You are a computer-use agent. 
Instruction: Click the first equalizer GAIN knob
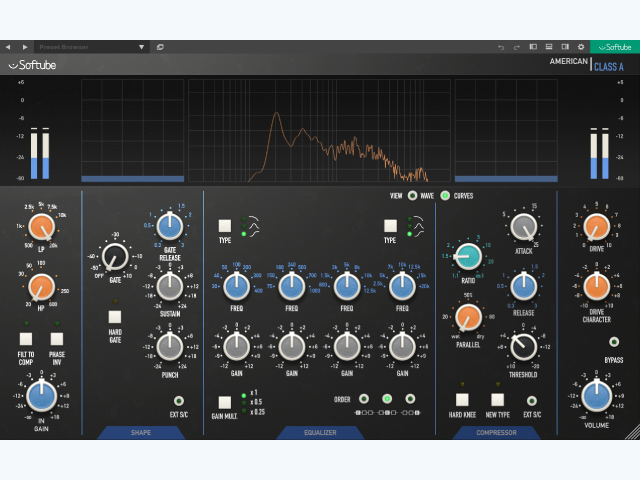click(x=236, y=347)
